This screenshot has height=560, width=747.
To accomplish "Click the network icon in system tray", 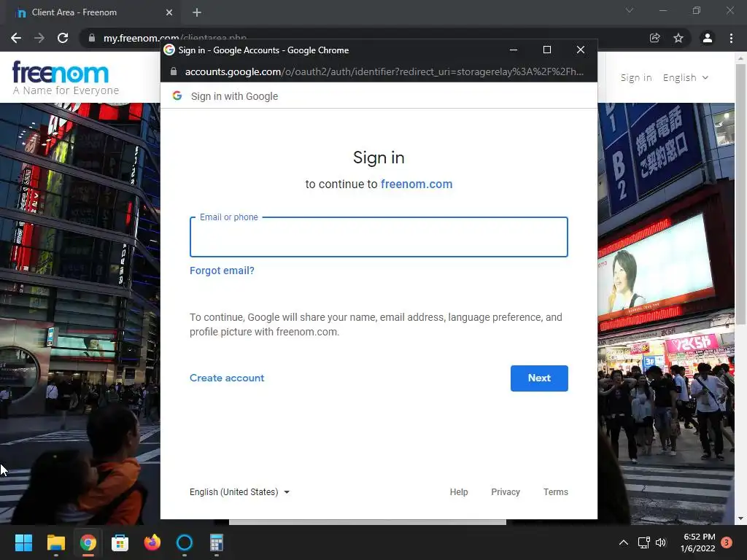I will (644, 542).
